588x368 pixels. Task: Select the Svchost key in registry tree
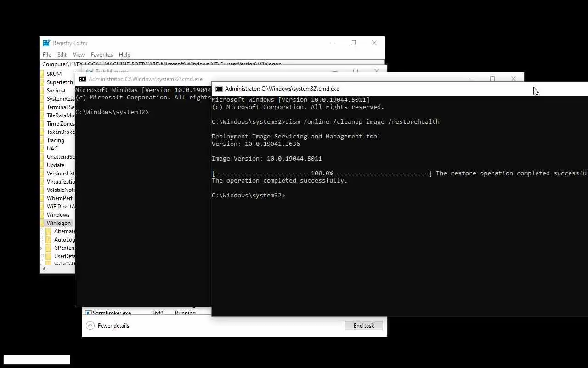(56, 91)
